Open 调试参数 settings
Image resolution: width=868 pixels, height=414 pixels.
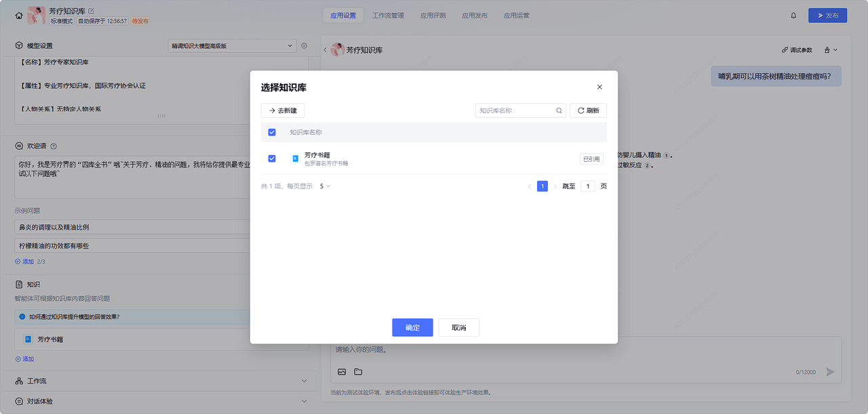pyautogui.click(x=797, y=50)
